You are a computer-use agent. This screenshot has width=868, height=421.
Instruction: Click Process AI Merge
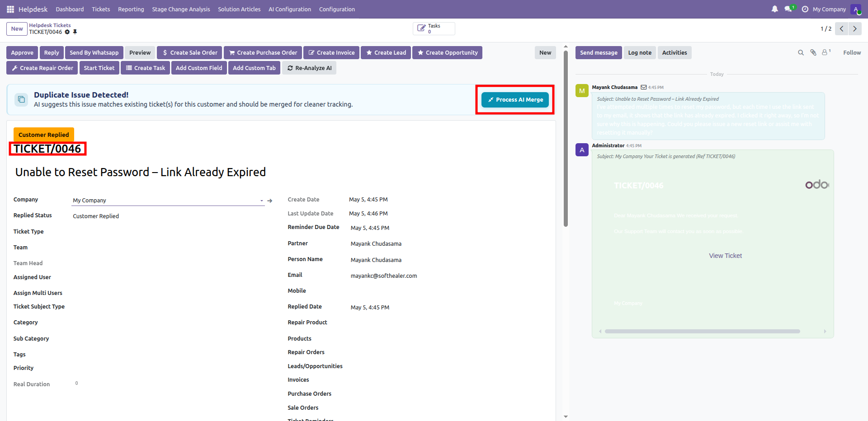pyautogui.click(x=515, y=100)
